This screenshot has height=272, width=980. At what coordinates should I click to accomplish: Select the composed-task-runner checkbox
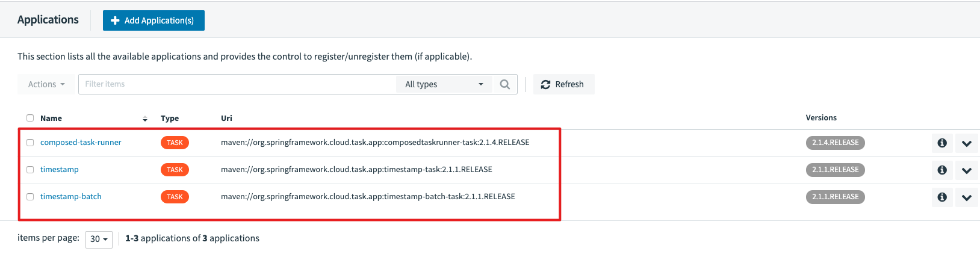(x=30, y=143)
